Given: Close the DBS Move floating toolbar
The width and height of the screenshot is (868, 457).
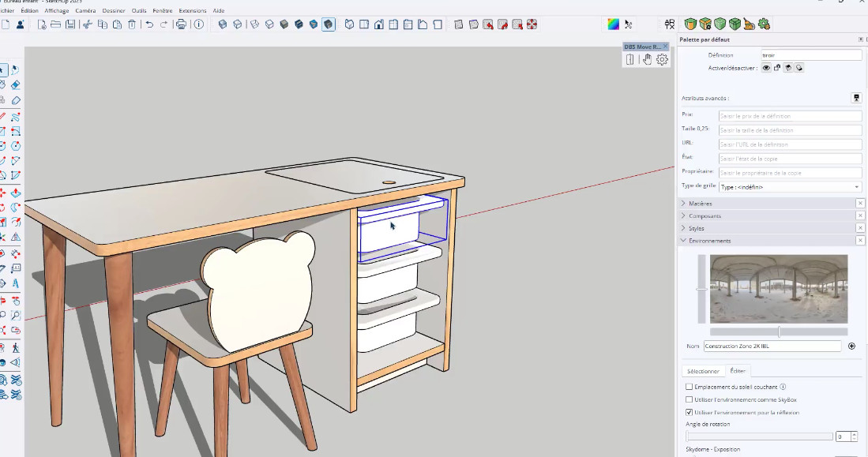Looking at the screenshot, I should click(665, 47).
